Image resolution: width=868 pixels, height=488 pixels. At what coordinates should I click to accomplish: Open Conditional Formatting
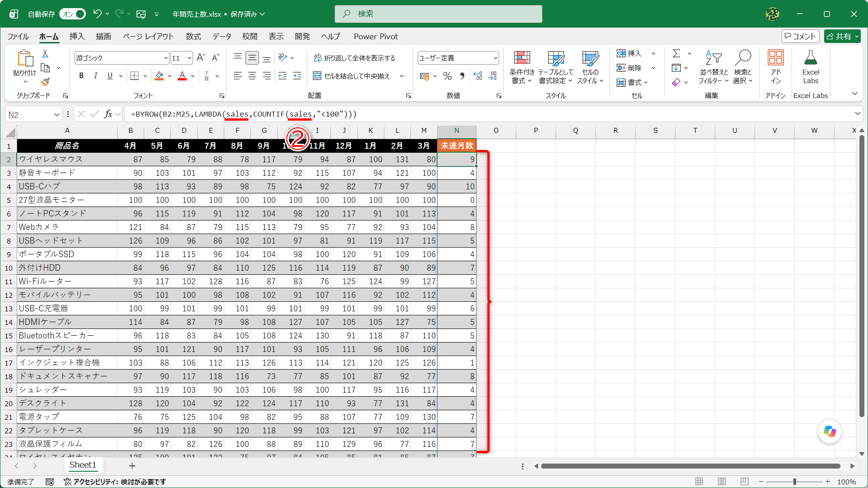[x=522, y=67]
